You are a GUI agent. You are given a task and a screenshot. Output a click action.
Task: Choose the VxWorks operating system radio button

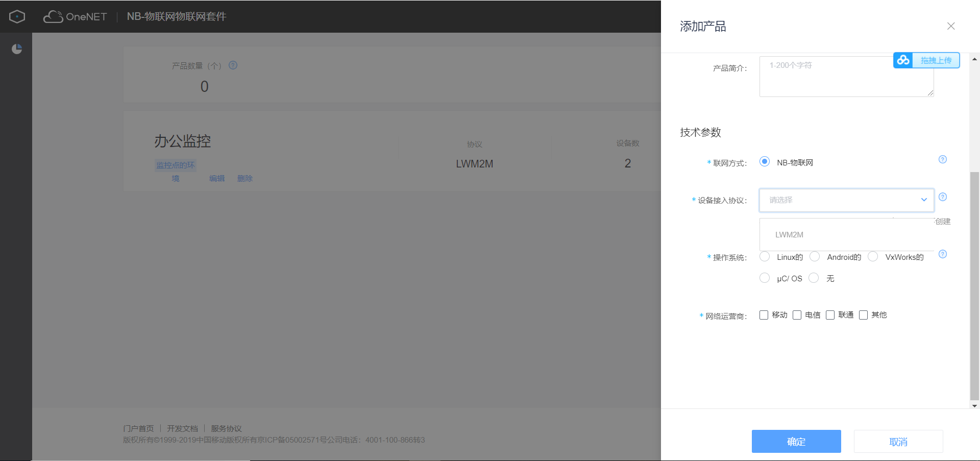point(873,256)
